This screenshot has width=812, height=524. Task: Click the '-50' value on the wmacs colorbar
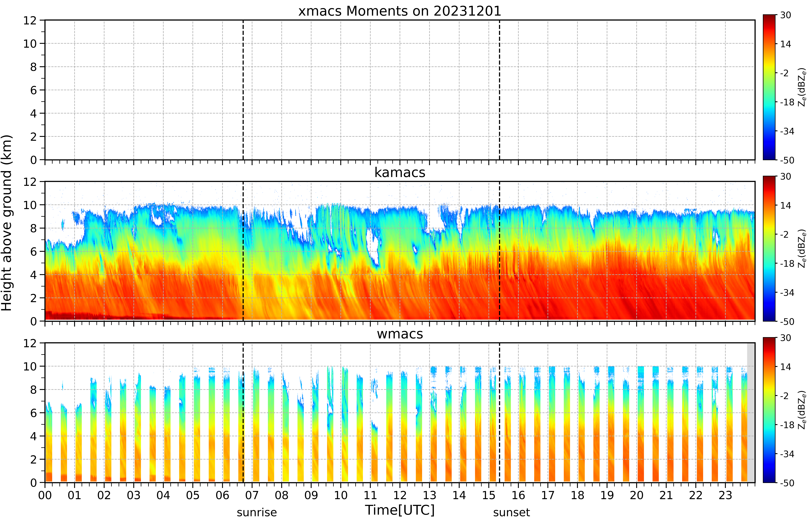click(787, 483)
